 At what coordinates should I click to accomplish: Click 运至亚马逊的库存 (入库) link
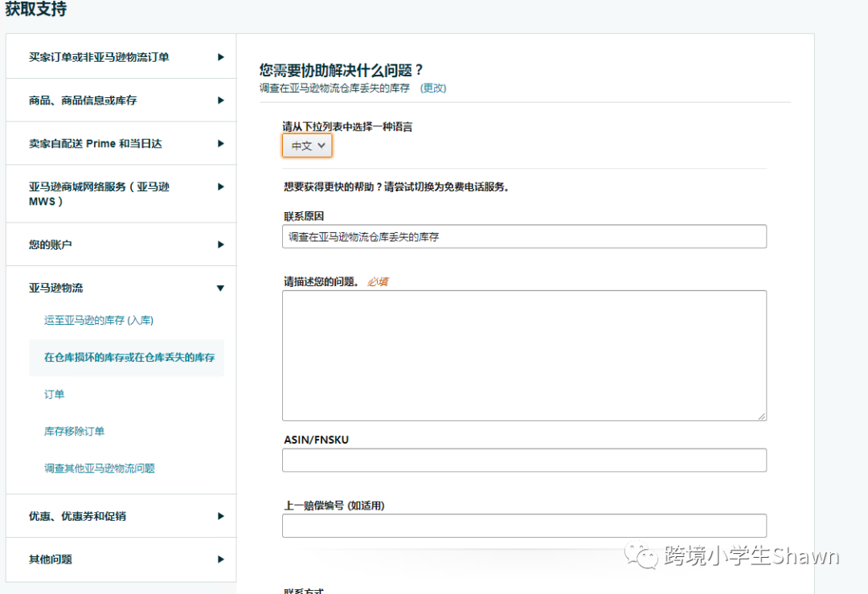click(x=99, y=320)
